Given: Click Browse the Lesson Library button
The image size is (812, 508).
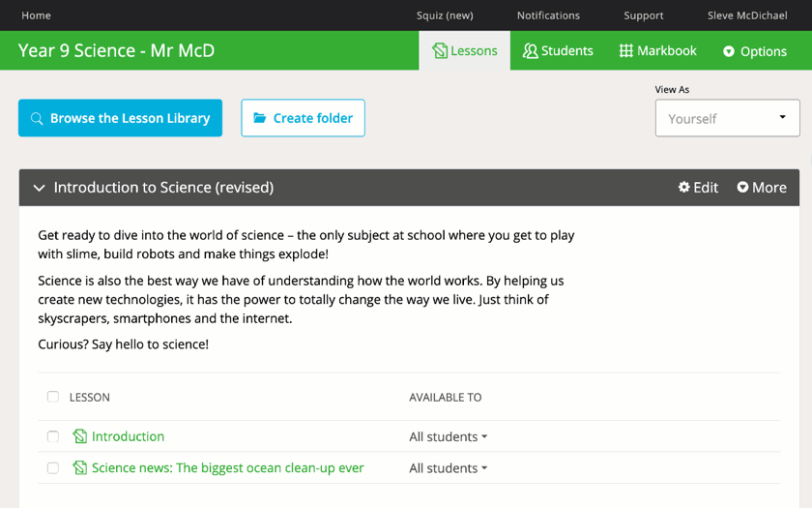Looking at the screenshot, I should (120, 118).
